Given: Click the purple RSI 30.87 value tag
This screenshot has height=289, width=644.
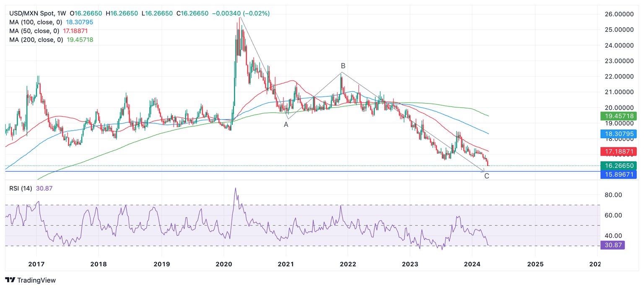Looking at the screenshot, I should [613, 245].
